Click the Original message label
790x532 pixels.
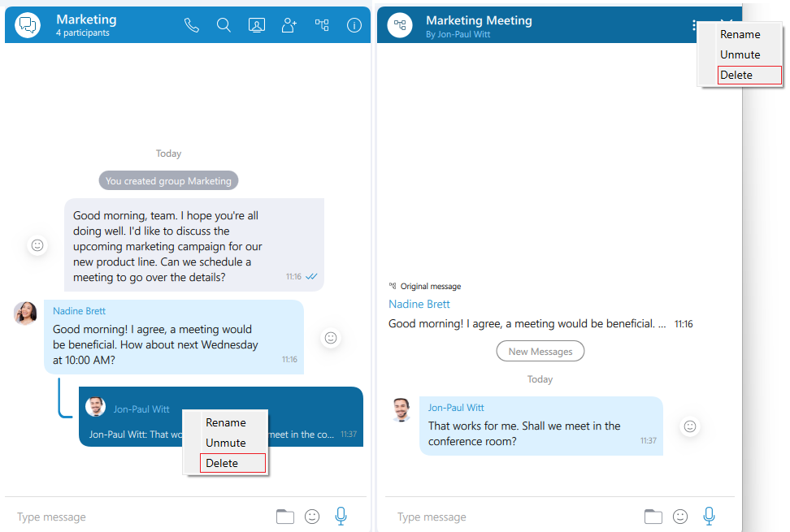[431, 286]
